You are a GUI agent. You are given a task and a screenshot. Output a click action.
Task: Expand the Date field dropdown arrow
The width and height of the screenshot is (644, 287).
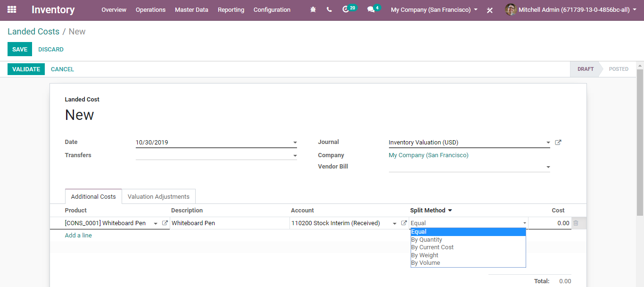(295, 143)
